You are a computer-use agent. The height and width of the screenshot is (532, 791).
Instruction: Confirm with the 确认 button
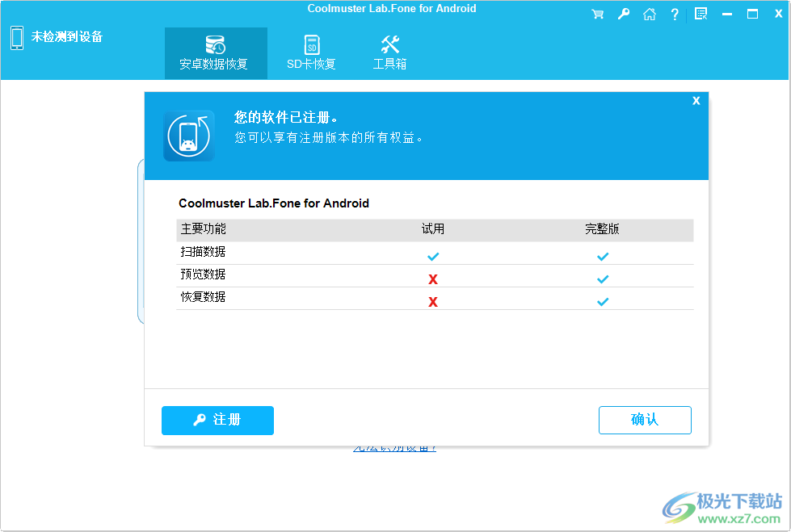(x=645, y=420)
